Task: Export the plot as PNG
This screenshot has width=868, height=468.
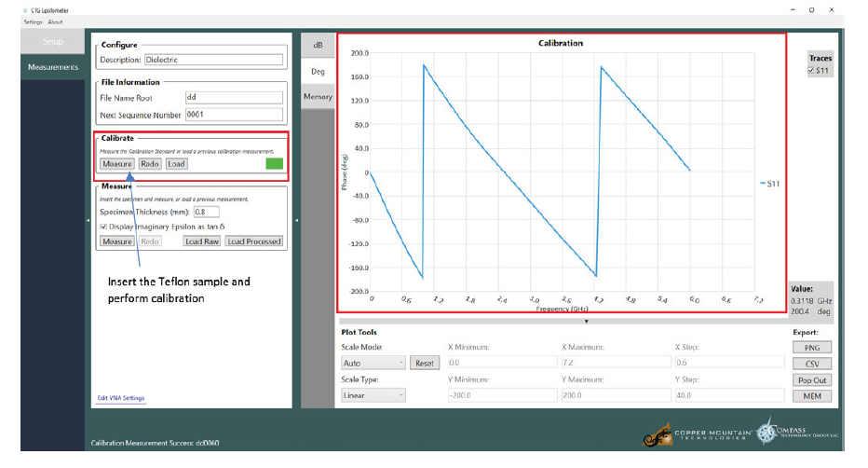Action: point(811,348)
